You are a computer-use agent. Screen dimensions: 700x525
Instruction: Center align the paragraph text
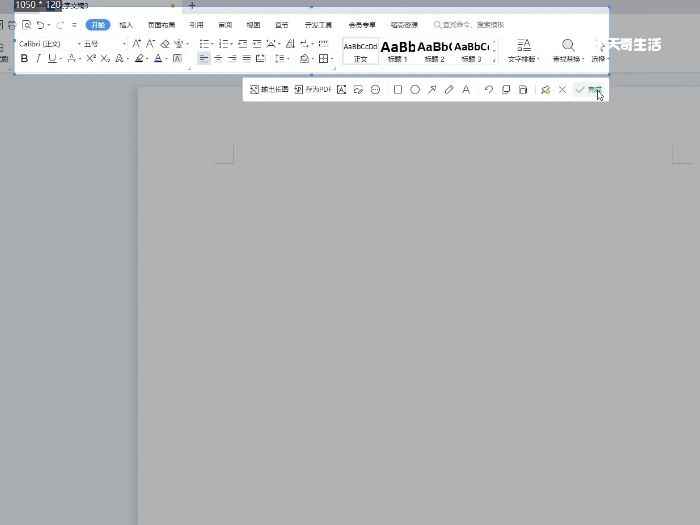(218, 58)
